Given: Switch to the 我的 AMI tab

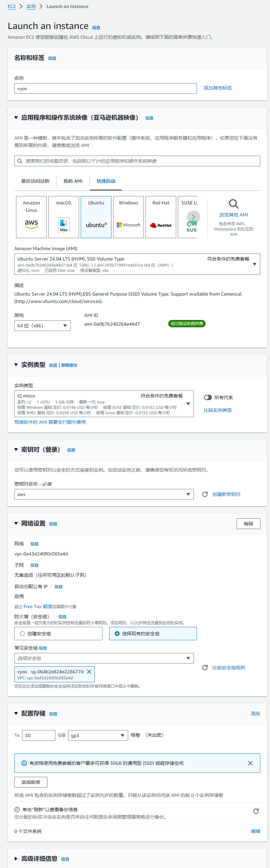Looking at the screenshot, I should coord(73,181).
